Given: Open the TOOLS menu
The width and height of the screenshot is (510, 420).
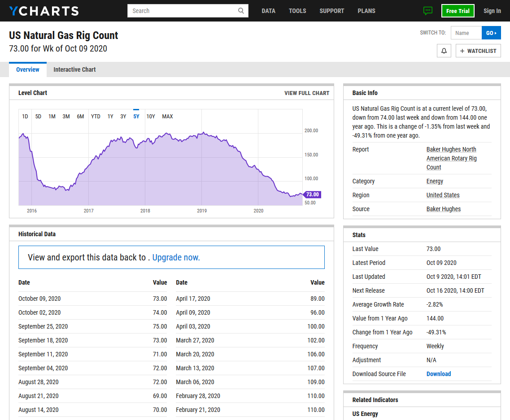Looking at the screenshot, I should click(x=297, y=11).
